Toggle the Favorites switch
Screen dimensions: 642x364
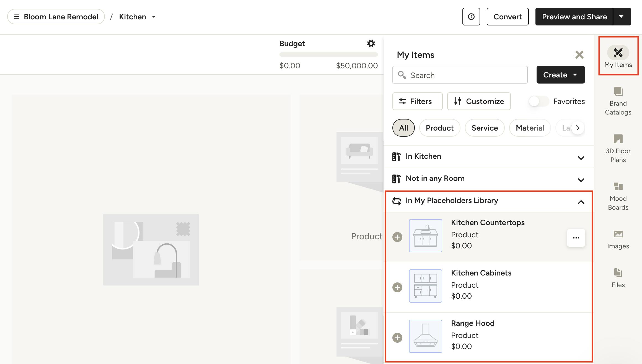click(x=538, y=101)
